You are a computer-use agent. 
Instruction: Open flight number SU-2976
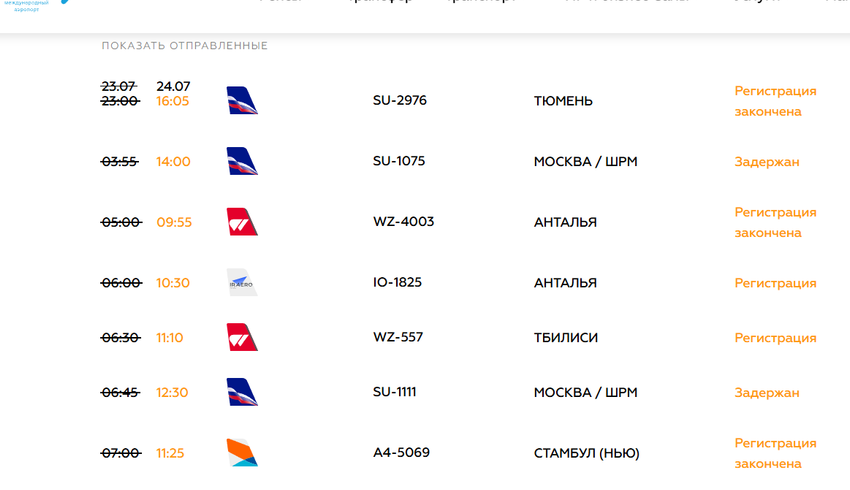click(400, 101)
